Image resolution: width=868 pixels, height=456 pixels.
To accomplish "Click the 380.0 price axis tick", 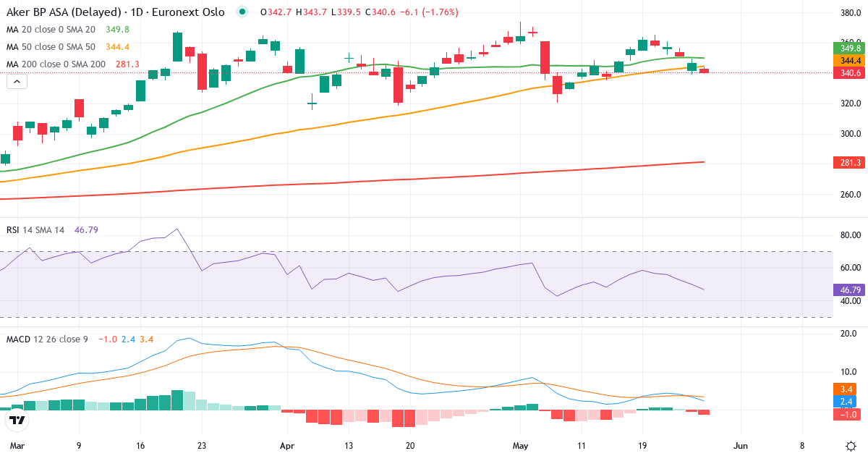I will [x=851, y=13].
